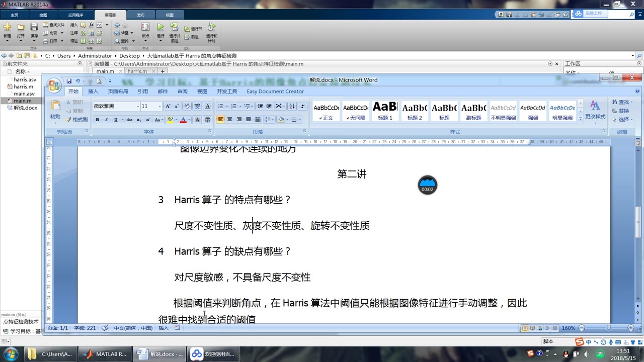Open the Easy Document Creator tab

[x=275, y=92]
